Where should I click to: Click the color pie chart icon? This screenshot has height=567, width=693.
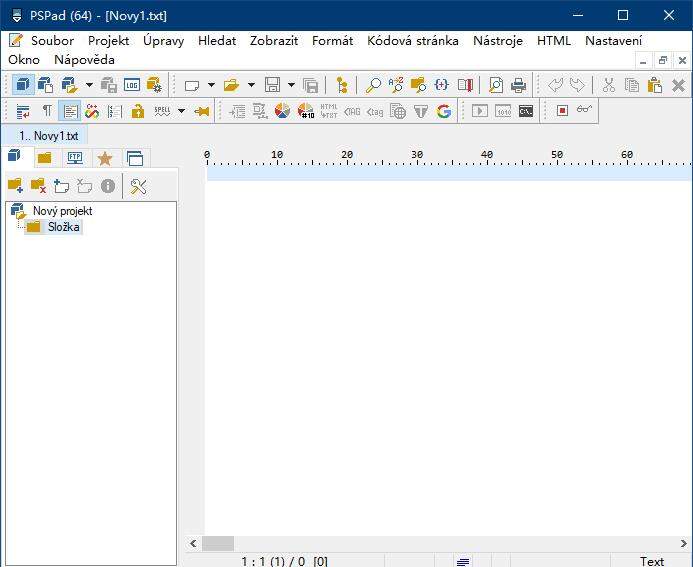pyautogui.click(x=282, y=111)
